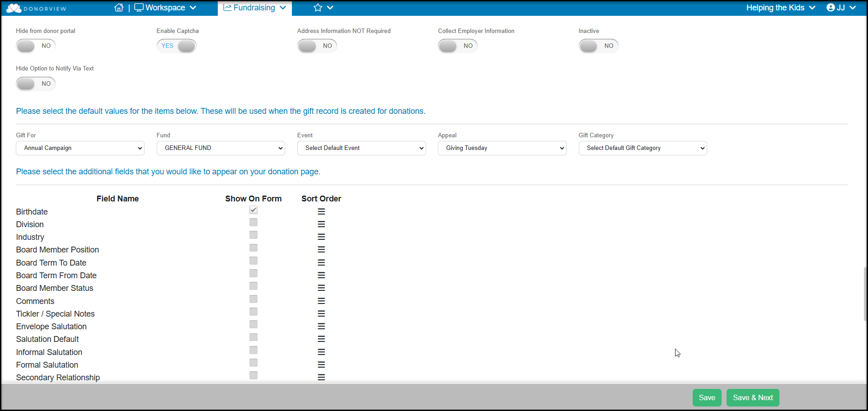Open the Appeal dropdown

502,148
